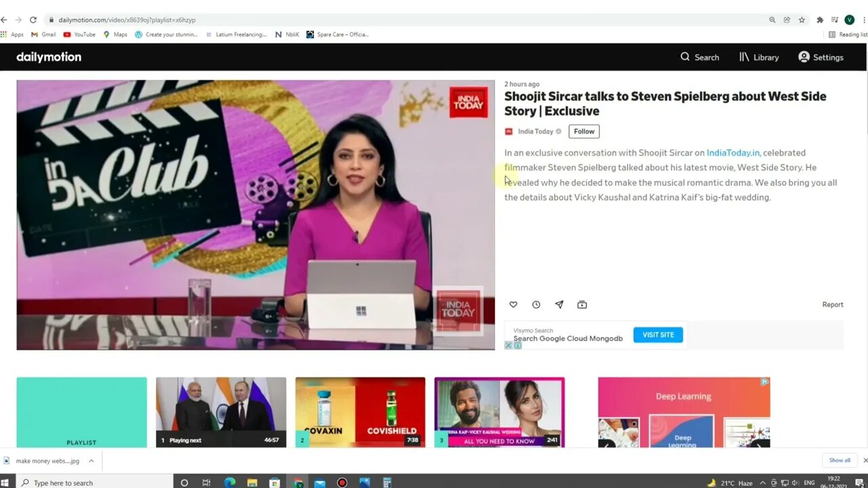This screenshot has width=868, height=488.
Task: Click the video title heading
Action: click(665, 103)
